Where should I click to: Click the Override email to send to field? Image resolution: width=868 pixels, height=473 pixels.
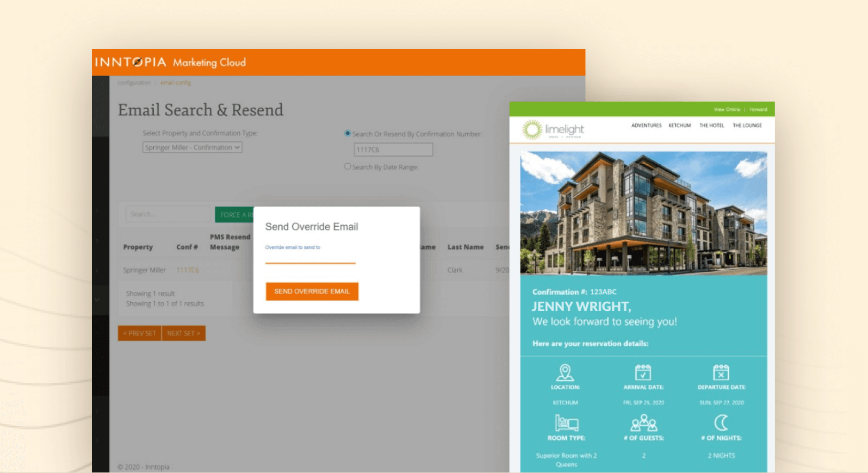coord(310,257)
